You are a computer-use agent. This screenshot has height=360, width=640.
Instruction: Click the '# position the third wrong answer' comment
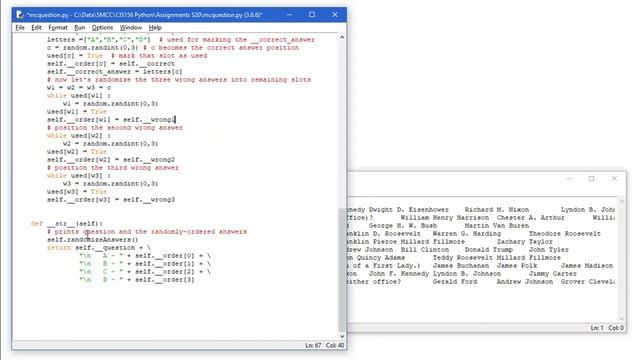[x=113, y=168]
